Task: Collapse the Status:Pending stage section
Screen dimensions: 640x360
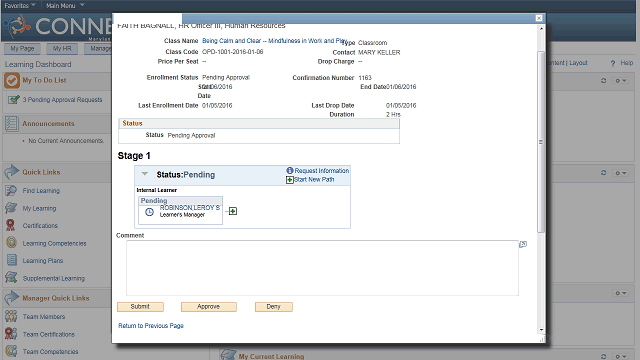Action: click(144, 174)
